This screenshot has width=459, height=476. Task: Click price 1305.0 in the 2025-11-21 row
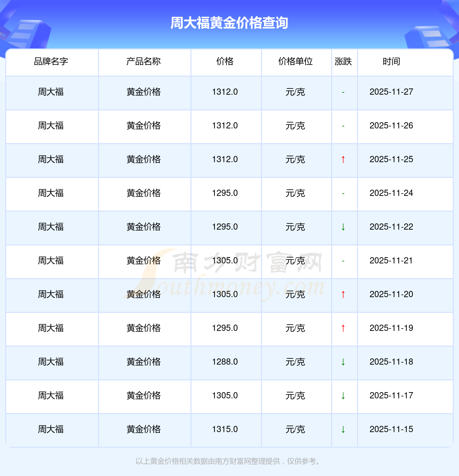point(225,261)
